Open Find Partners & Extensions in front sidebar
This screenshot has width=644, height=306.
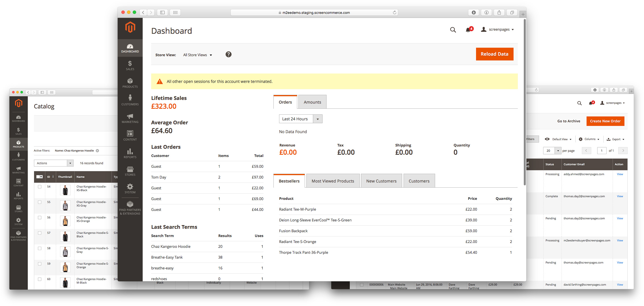tap(130, 208)
